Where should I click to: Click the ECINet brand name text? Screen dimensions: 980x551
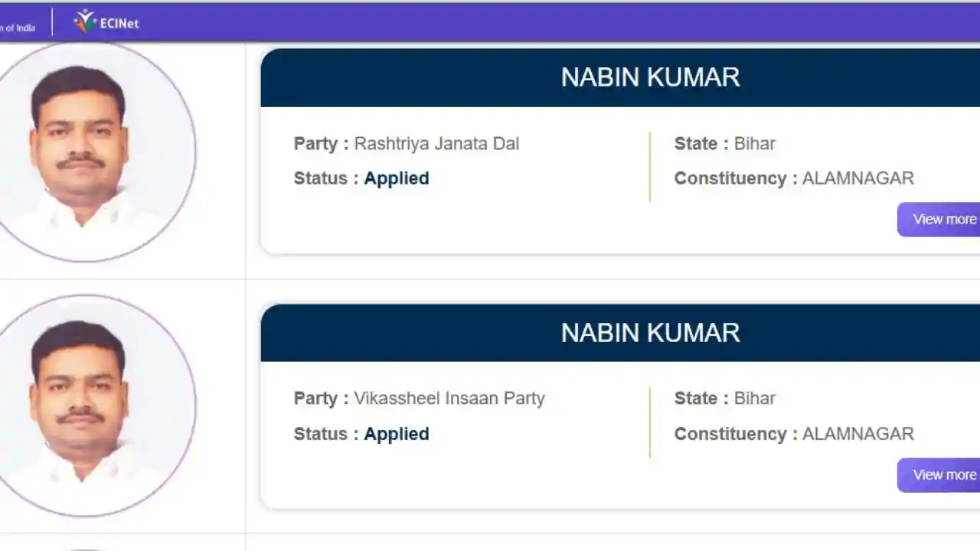pos(119,23)
